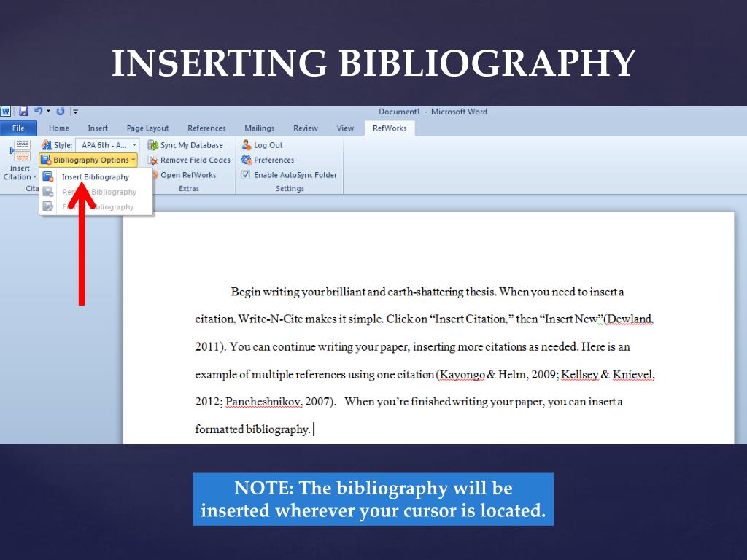Image resolution: width=747 pixels, height=560 pixels.
Task: Click the Sync My Database icon
Action: (x=153, y=145)
